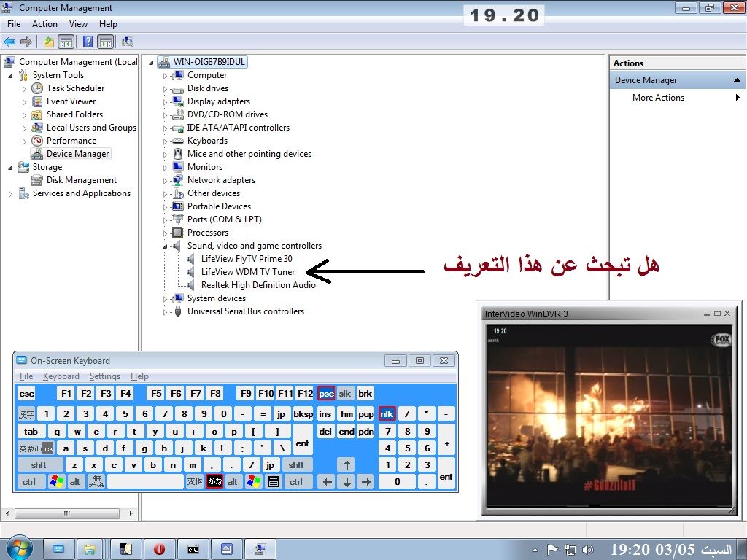Collapse the System Tools tree node
Image resolution: width=747 pixels, height=560 pixels.
[10, 75]
